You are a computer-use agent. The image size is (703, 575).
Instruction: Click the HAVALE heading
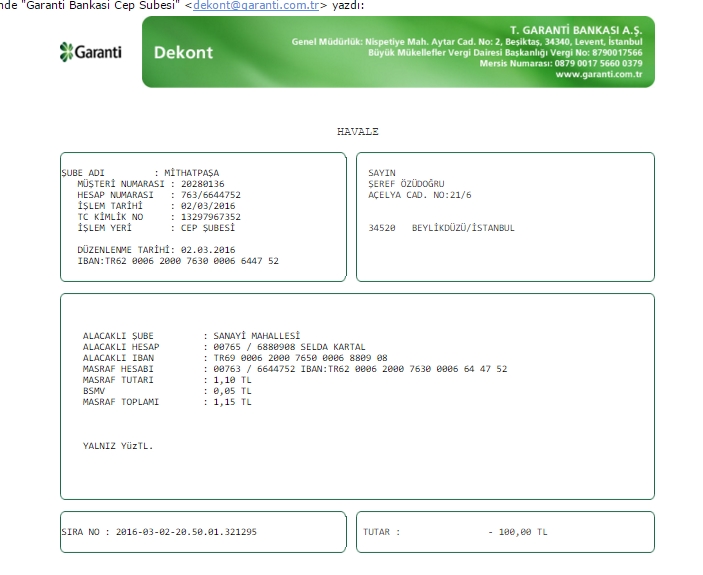pyautogui.click(x=358, y=131)
